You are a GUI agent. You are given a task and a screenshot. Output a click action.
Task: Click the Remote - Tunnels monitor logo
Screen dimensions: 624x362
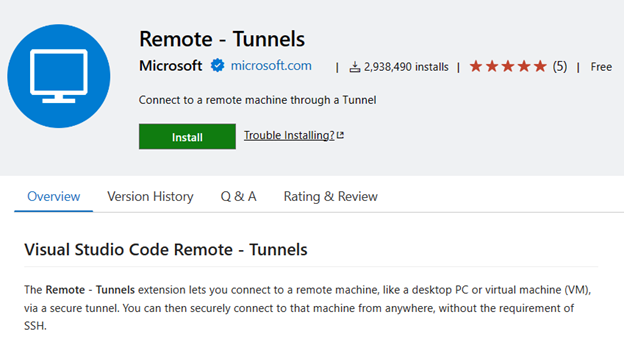click(x=59, y=76)
